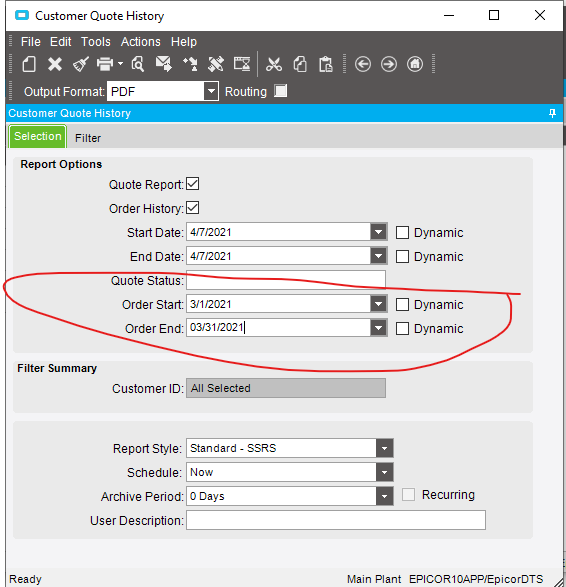Image resolution: width=566 pixels, height=587 pixels.
Task: Expand the Output Format dropdown
Action: click(x=211, y=91)
